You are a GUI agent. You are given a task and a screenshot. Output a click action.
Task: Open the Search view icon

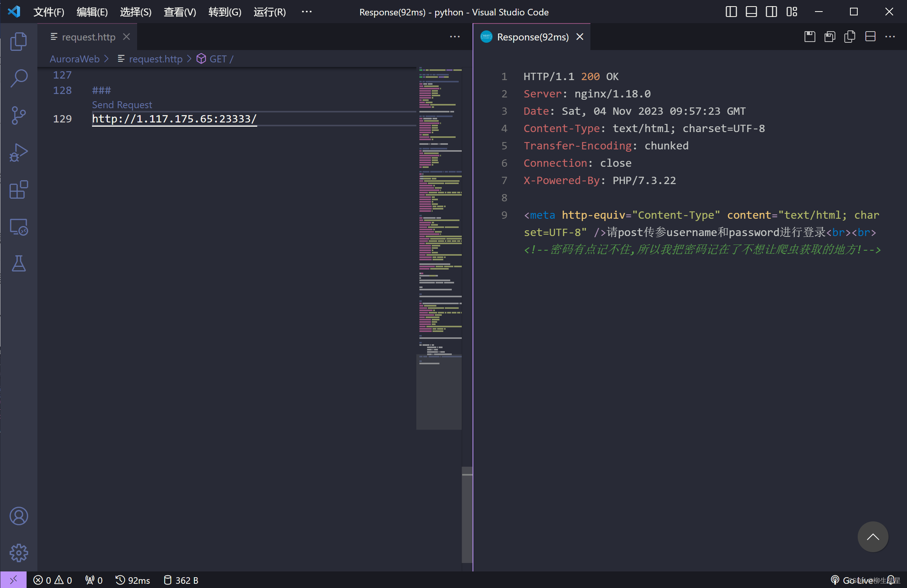point(18,78)
